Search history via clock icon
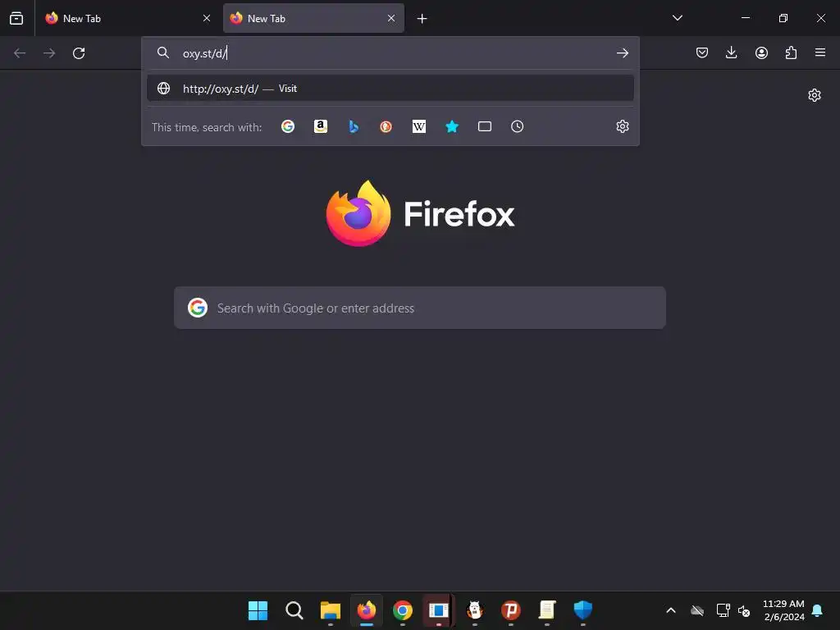 [x=518, y=126]
